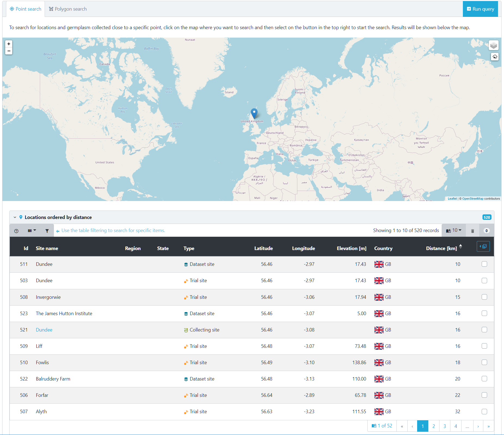Click the map download icon
Viewport: 504px width, 435px height.
(x=494, y=57)
